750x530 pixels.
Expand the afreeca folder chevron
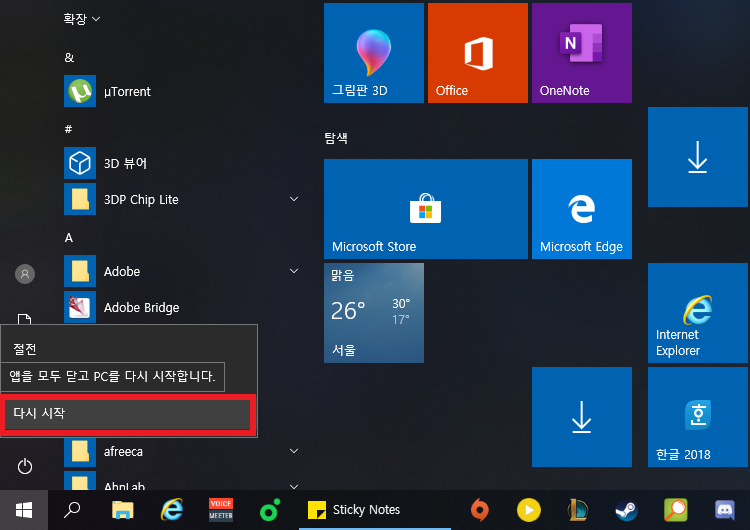(294, 451)
